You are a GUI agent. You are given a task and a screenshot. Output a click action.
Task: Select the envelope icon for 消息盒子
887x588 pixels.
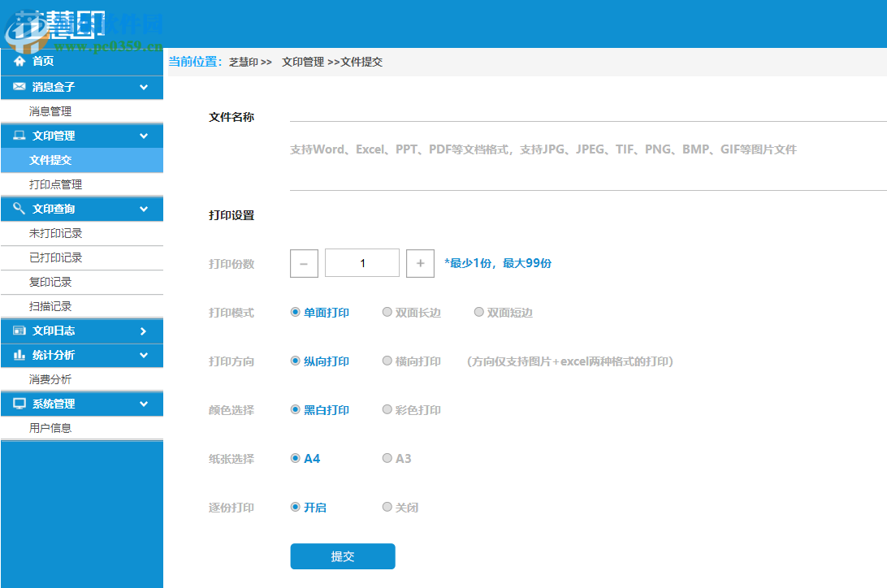coord(18,85)
